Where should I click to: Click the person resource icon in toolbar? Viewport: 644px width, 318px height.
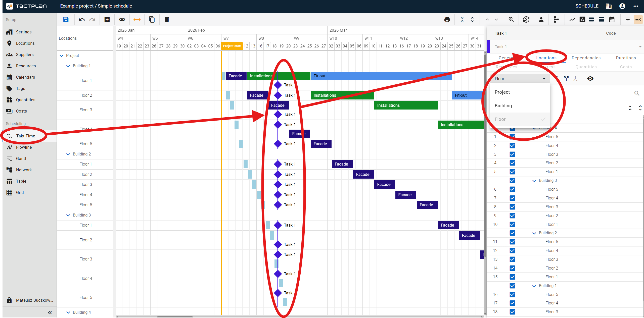(541, 20)
